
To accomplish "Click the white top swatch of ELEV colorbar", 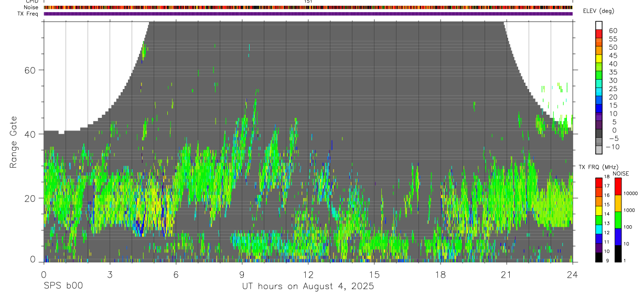I will point(599,26).
